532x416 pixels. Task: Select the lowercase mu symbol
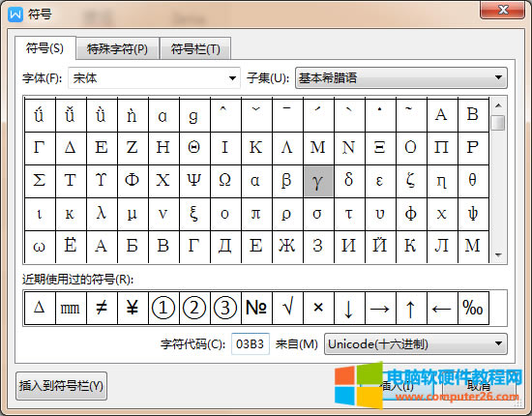133,214
